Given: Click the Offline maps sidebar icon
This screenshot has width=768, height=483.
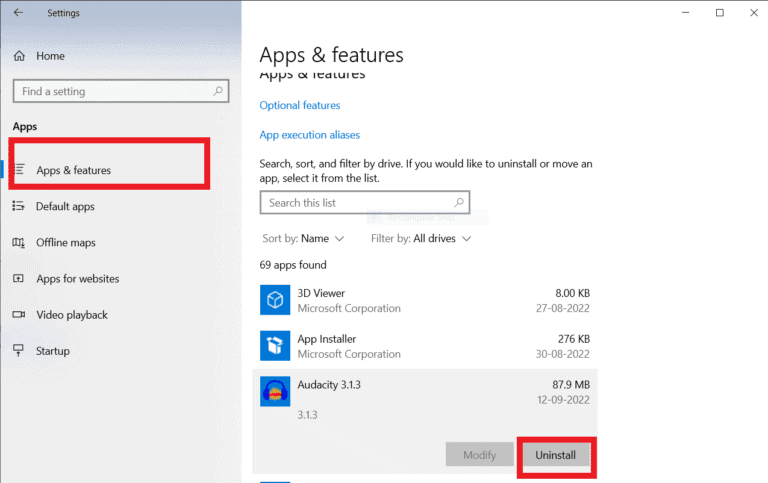Looking at the screenshot, I should 19,242.
